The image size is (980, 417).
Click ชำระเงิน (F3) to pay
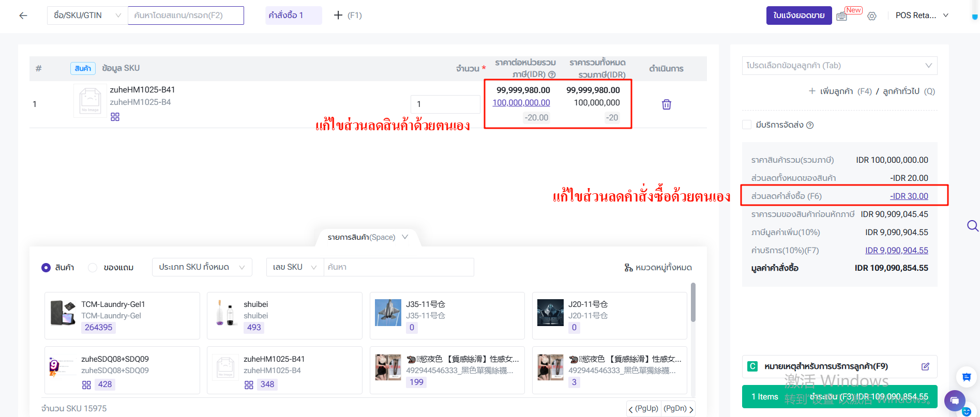click(x=839, y=397)
